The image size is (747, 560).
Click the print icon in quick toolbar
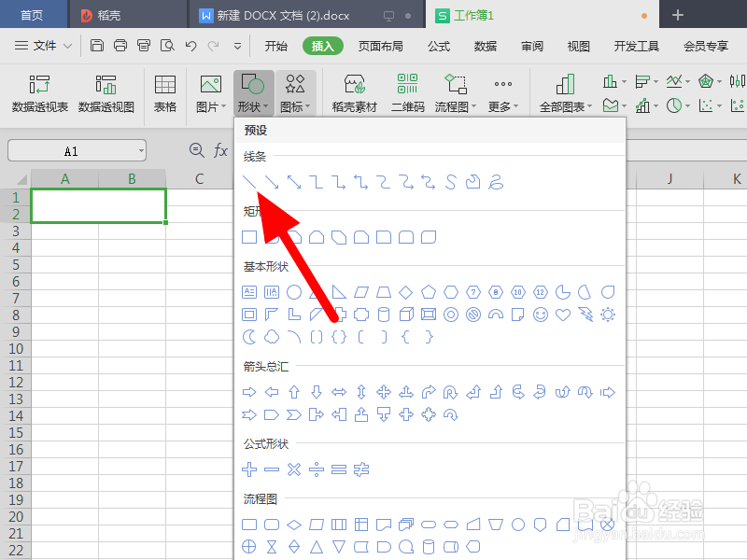[x=120, y=46]
